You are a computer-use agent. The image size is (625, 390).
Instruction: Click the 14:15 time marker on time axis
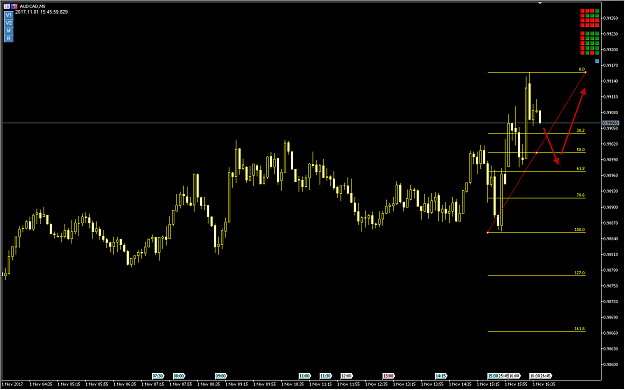(440, 376)
